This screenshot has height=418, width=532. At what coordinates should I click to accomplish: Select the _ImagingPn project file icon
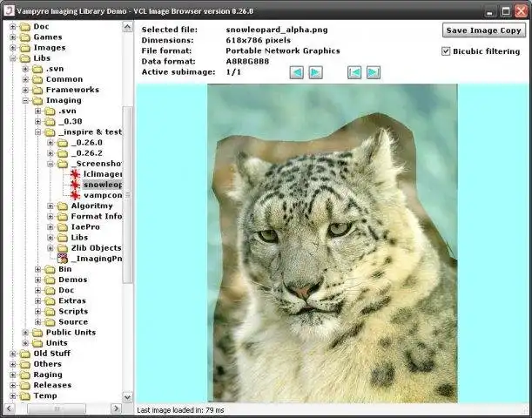[x=63, y=259]
